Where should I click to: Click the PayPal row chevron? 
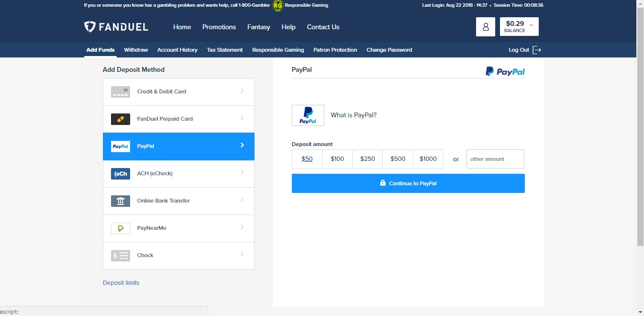tap(242, 145)
